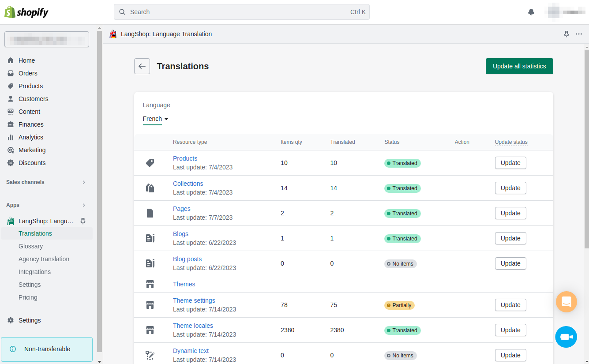Expand Apps section chevron

84,205
